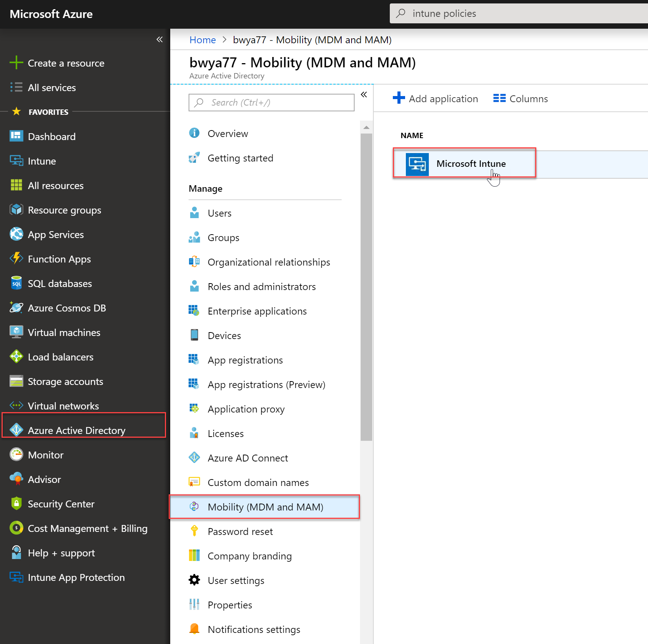Click the Storage accounts icon
This screenshot has height=644, width=648.
(x=16, y=381)
